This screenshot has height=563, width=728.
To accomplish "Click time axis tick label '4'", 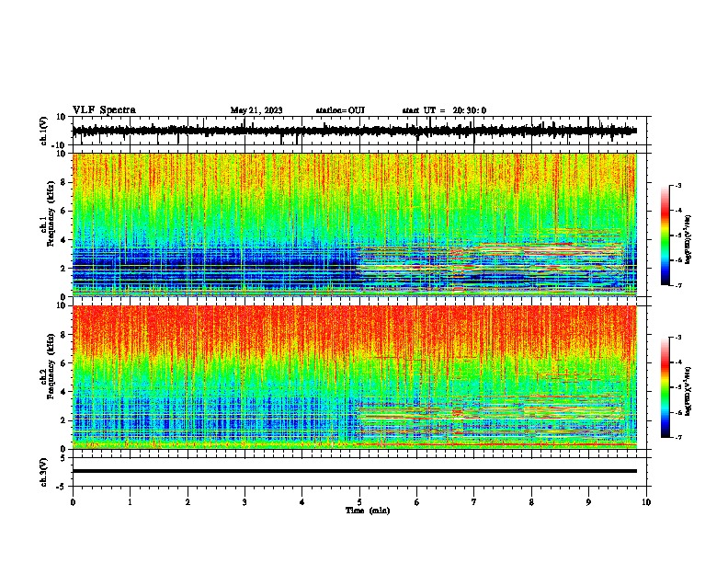I will pyautogui.click(x=302, y=502).
